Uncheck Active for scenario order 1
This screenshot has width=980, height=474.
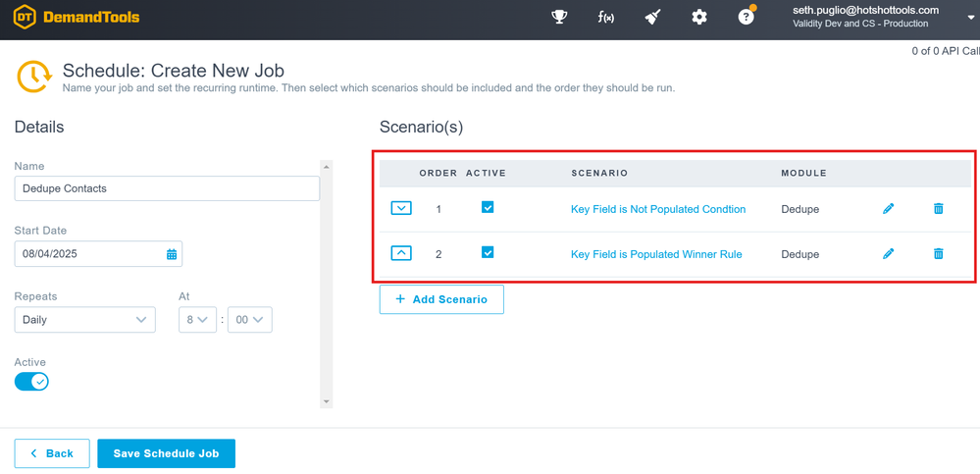tap(488, 208)
